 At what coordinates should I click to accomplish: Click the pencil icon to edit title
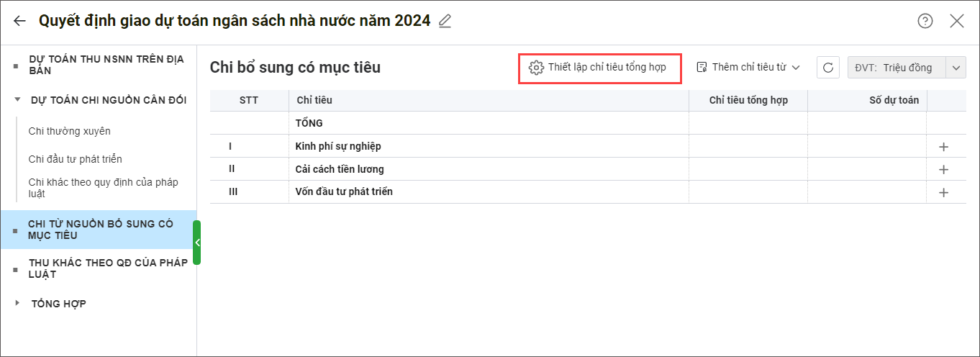click(x=445, y=21)
